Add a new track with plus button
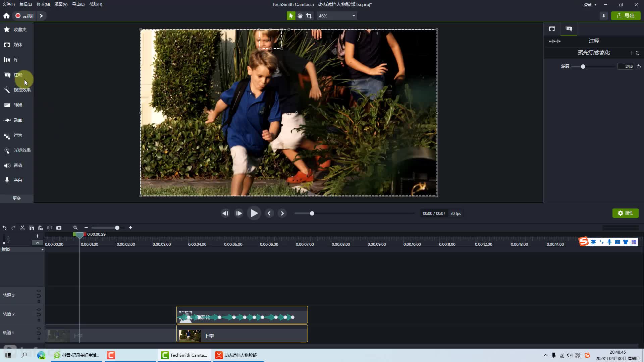Image resolution: width=644 pixels, height=362 pixels. coord(38,236)
